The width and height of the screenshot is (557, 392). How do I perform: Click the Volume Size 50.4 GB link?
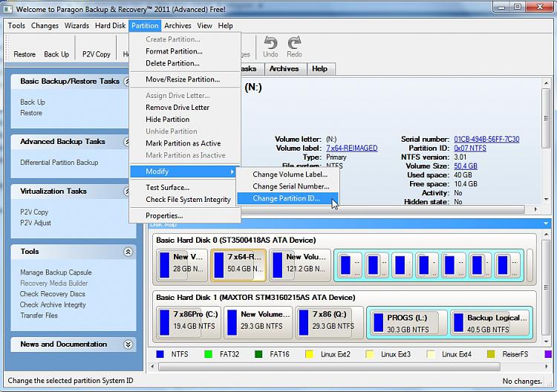coord(466,166)
